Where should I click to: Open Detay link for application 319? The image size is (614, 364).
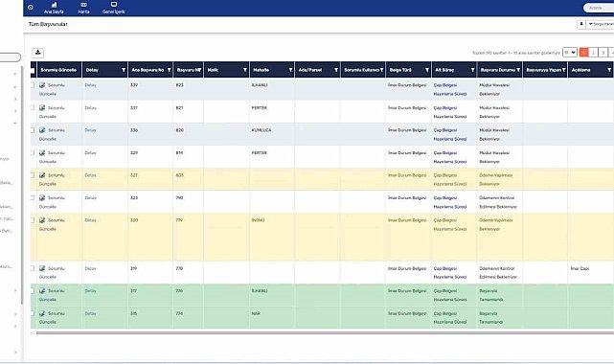[90, 268]
